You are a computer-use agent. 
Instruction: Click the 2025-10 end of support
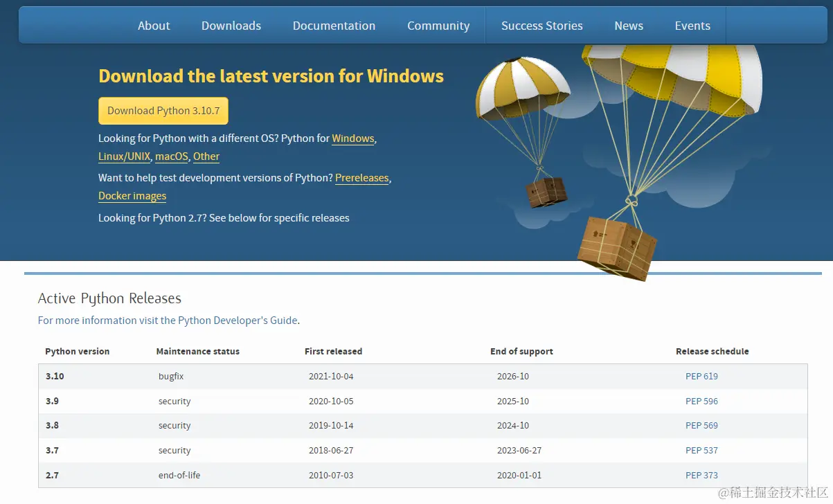(x=513, y=402)
